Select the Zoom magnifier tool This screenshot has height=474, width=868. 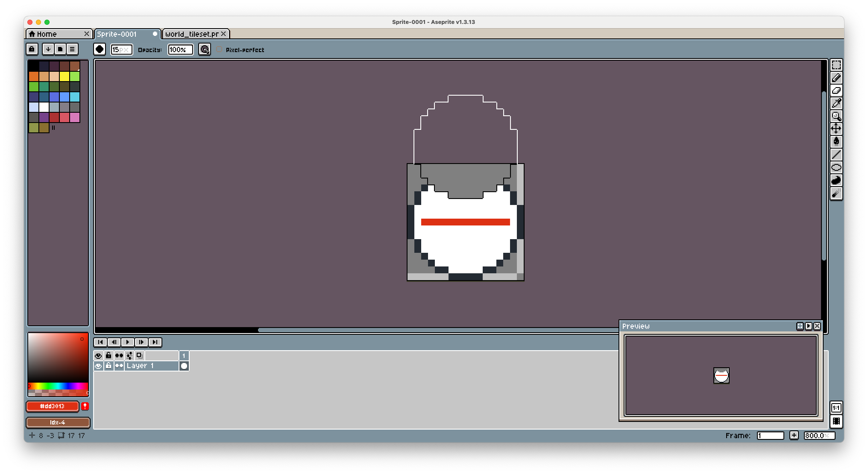(836, 116)
